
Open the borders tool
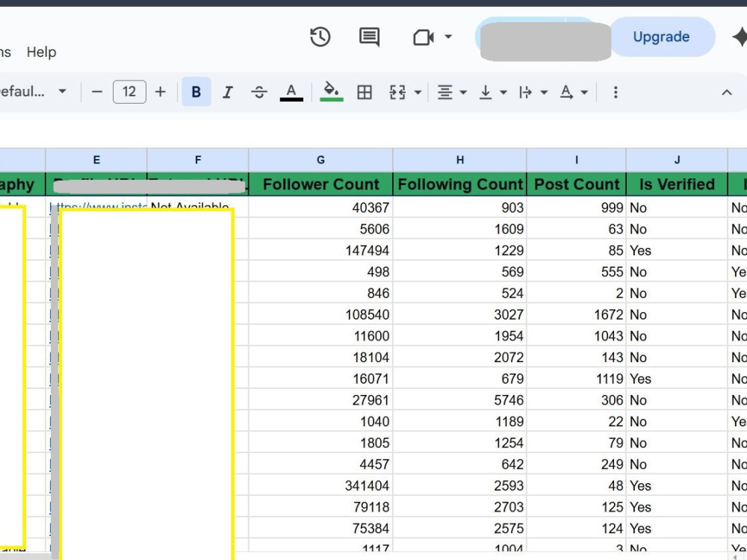click(x=365, y=91)
